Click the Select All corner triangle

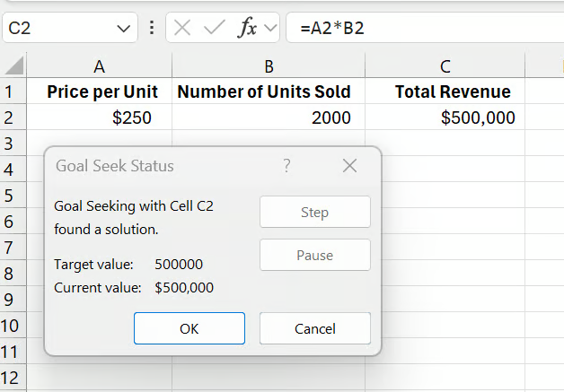click(x=13, y=66)
